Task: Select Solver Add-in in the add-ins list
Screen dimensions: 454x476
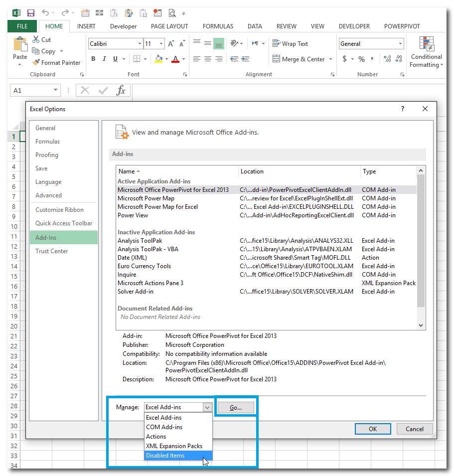Action: [x=136, y=292]
